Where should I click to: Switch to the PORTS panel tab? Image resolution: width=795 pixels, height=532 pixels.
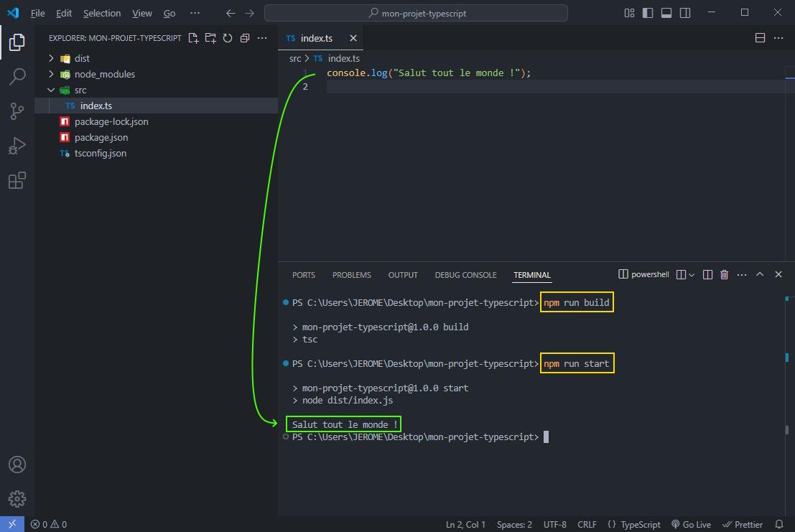point(304,274)
